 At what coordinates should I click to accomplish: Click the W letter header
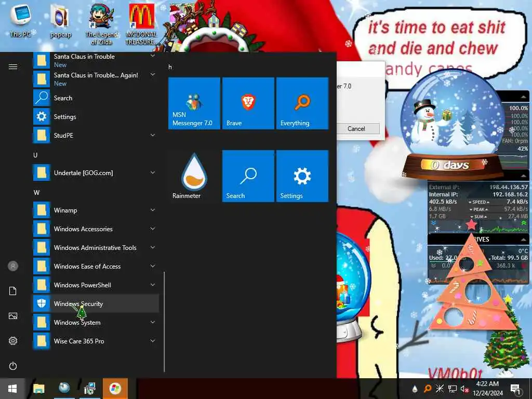(37, 192)
